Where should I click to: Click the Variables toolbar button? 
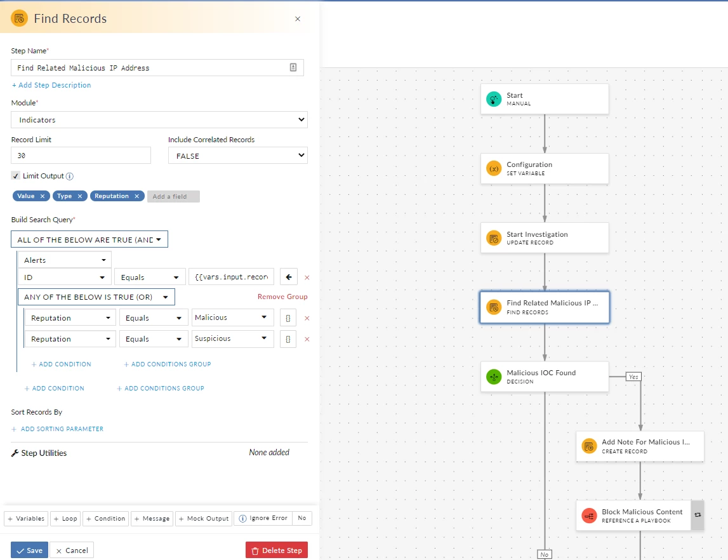[26, 519]
